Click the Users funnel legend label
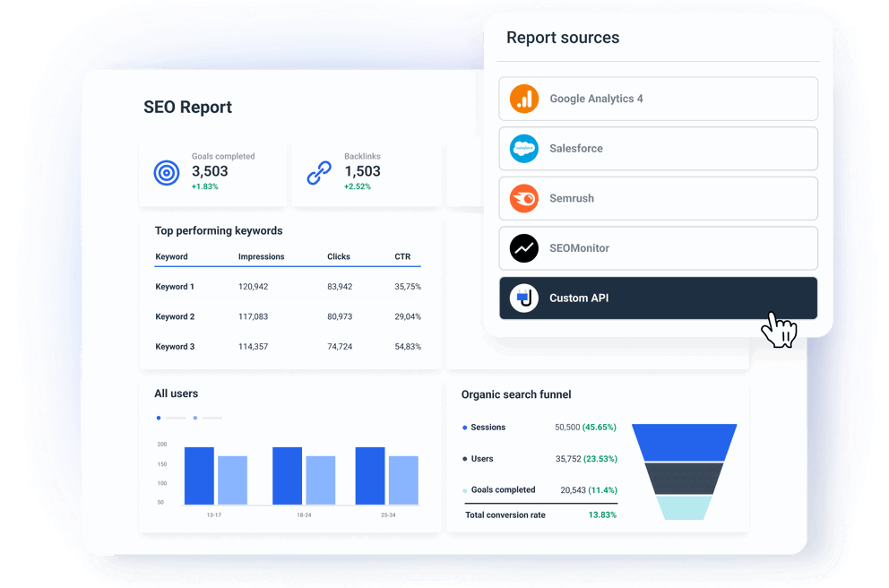This screenshot has width=889, height=588. tap(482, 459)
